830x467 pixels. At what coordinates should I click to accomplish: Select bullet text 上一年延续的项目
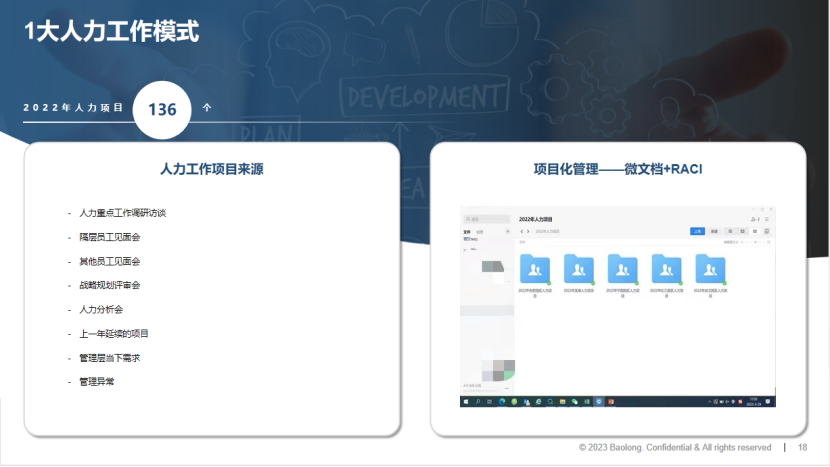pos(113,334)
